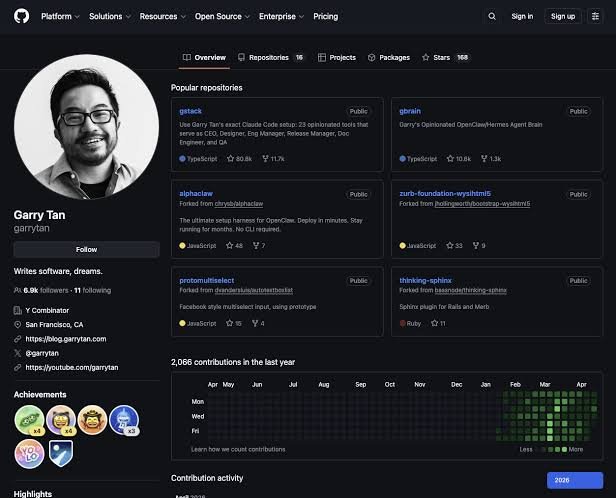This screenshot has width=616, height=498.
Task: Open the appearance settings icon beside Sign up
Action: click(x=595, y=16)
